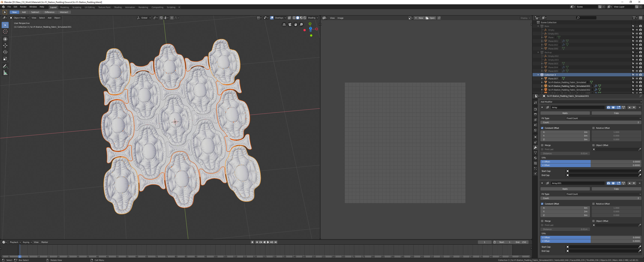644x262 pixels.
Task: Disable Constant Offset in Array modifier
Action: click(542, 128)
